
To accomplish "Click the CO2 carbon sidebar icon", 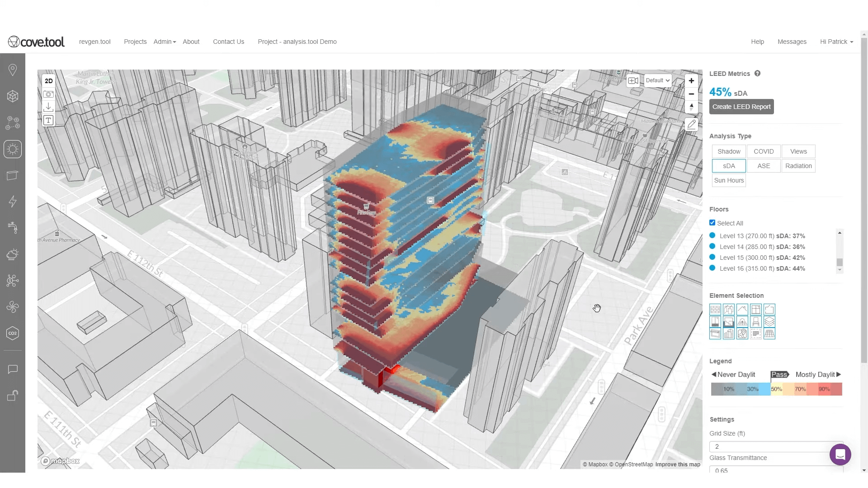I will click(x=13, y=333).
